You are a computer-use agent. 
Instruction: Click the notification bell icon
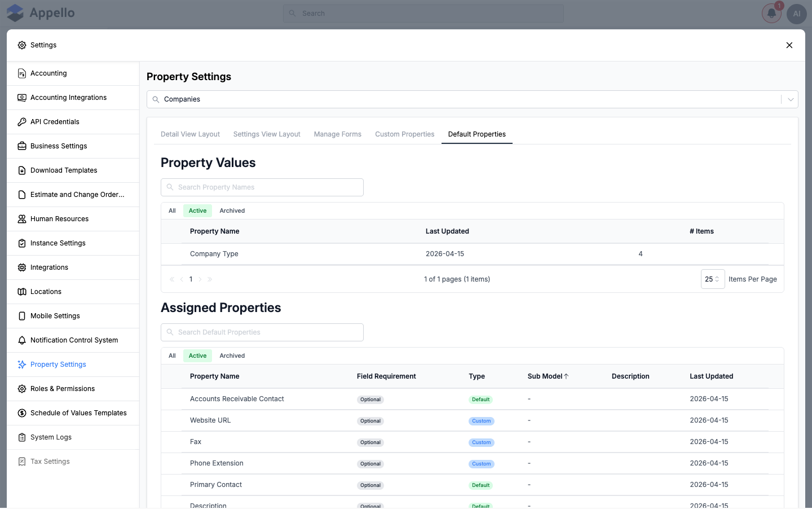[771, 14]
